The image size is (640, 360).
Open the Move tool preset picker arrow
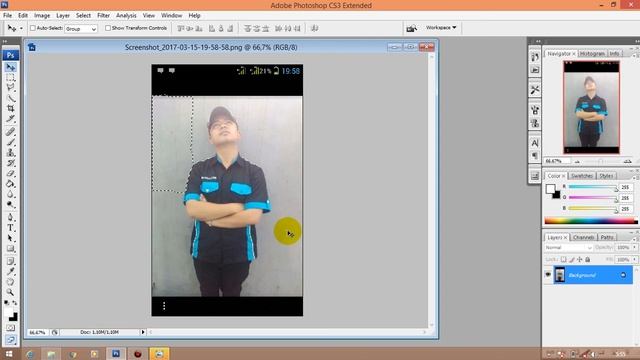click(x=21, y=28)
